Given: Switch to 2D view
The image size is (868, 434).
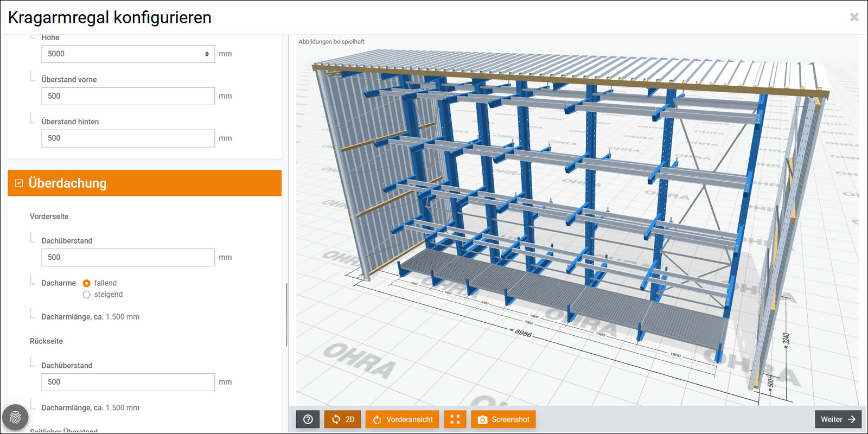Looking at the screenshot, I should tap(342, 419).
